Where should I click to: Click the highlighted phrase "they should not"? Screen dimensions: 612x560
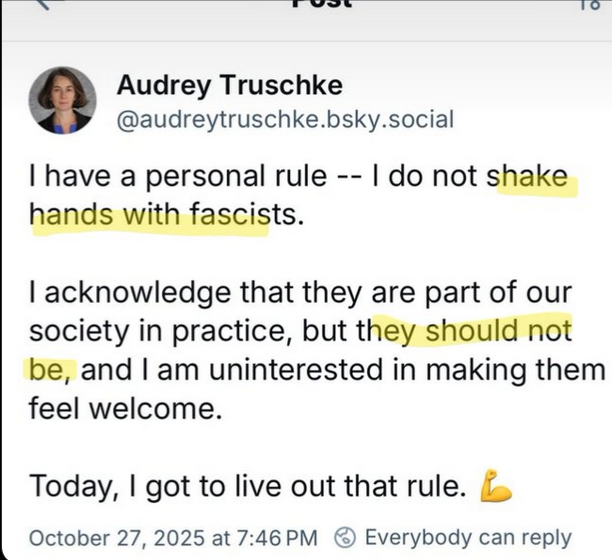click(x=472, y=330)
